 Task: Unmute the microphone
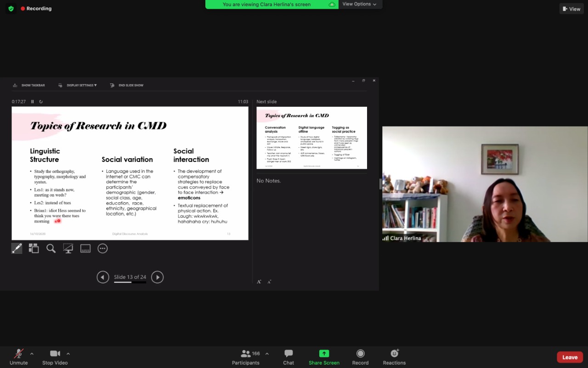[x=18, y=357]
